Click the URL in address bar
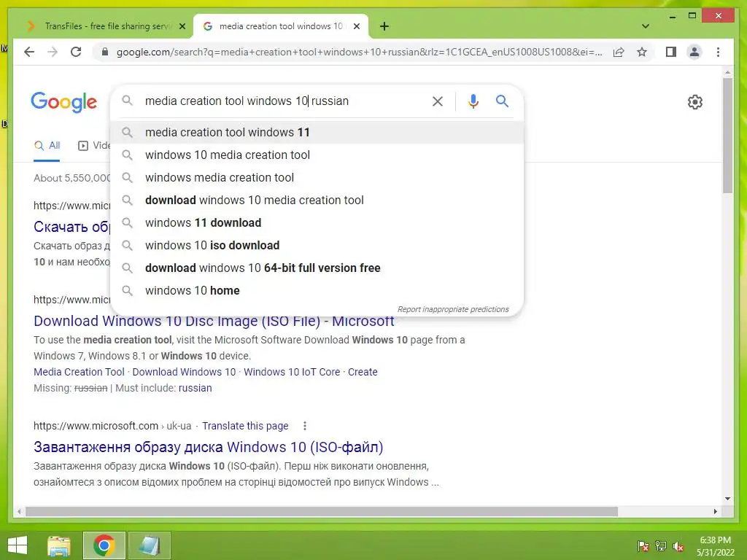Screen dimensions: 747x560 [x=359, y=52]
